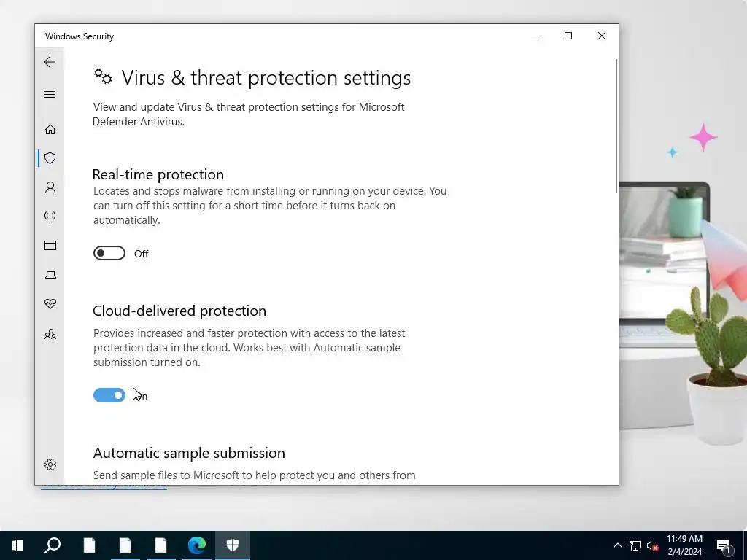Open Settings gear in Windows Security sidebar
Viewport: 747px width, 560px height.
click(50, 464)
